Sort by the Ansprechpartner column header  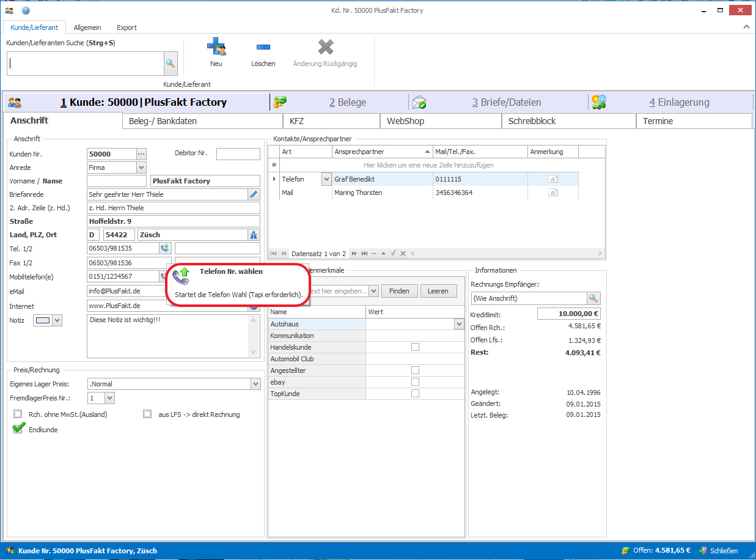pos(383,152)
